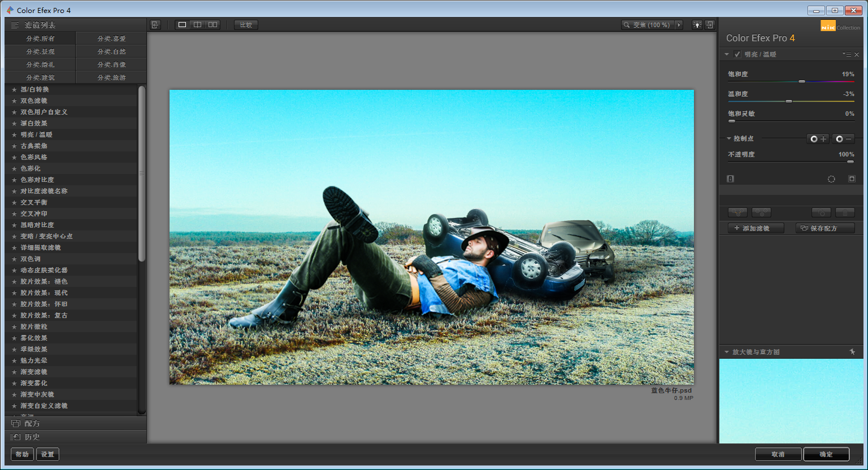This screenshot has width=868, height=470.
Task: Select the 分类.景观 category tab
Action: click(x=40, y=51)
